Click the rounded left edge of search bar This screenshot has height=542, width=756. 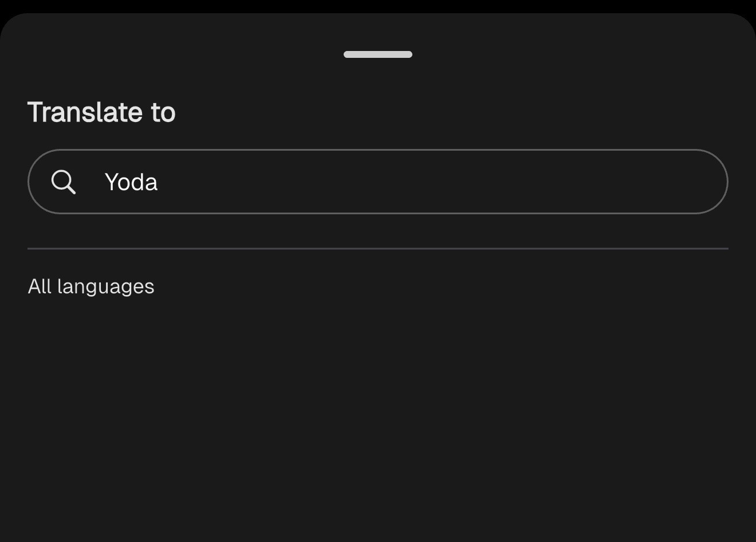[x=36, y=182]
